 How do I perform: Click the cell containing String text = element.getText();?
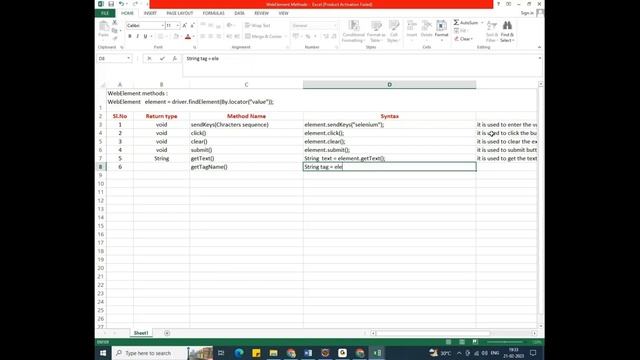389,158
